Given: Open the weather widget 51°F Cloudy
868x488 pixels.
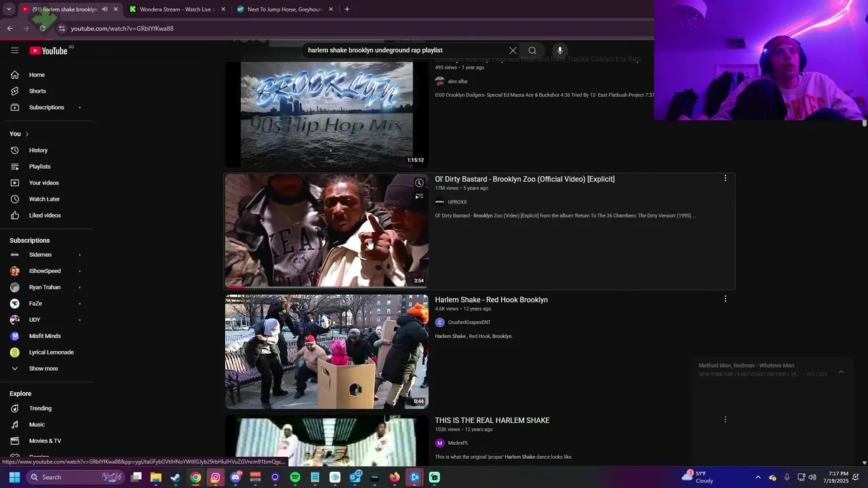Looking at the screenshot, I should [x=696, y=477].
